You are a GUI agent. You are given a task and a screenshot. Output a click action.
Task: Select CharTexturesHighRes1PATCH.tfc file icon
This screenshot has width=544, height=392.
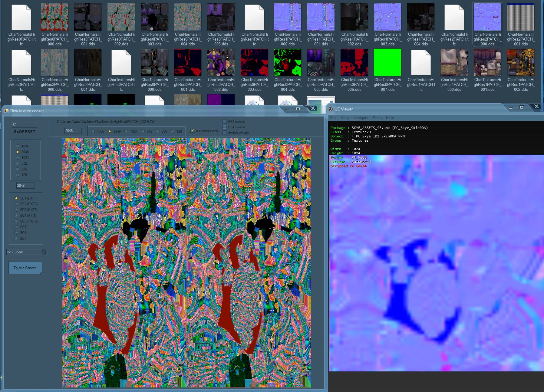pyautogui.click(x=421, y=63)
